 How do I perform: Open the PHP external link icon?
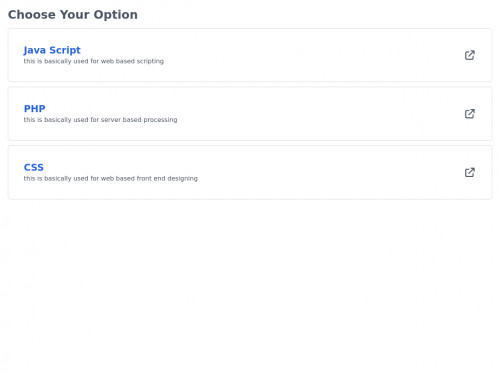(470, 114)
